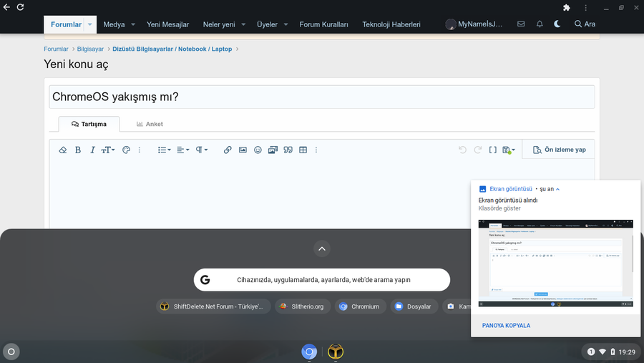Screen dimensions: 644x363
Task: Switch to the Anket tab
Action: [x=150, y=124]
